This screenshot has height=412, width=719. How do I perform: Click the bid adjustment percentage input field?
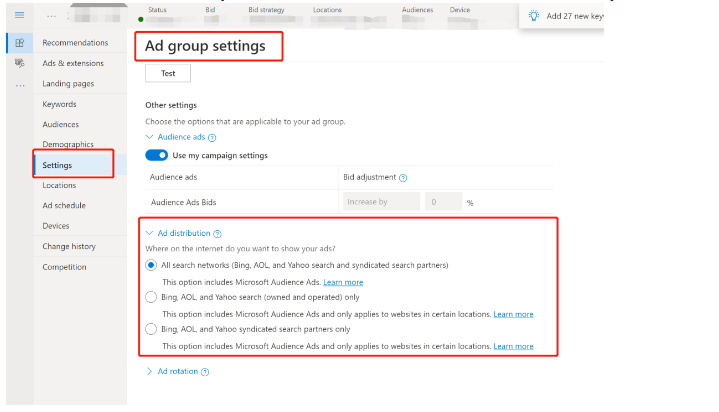442,201
